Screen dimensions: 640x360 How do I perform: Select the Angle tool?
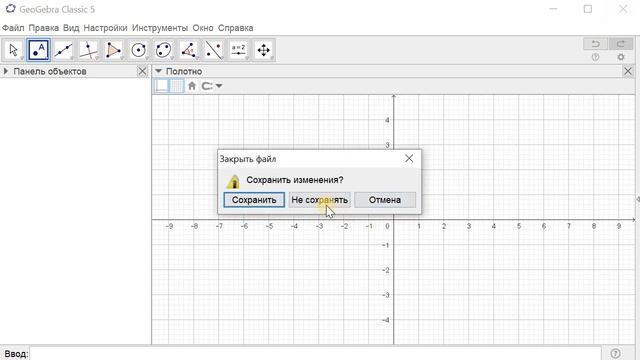(189, 50)
